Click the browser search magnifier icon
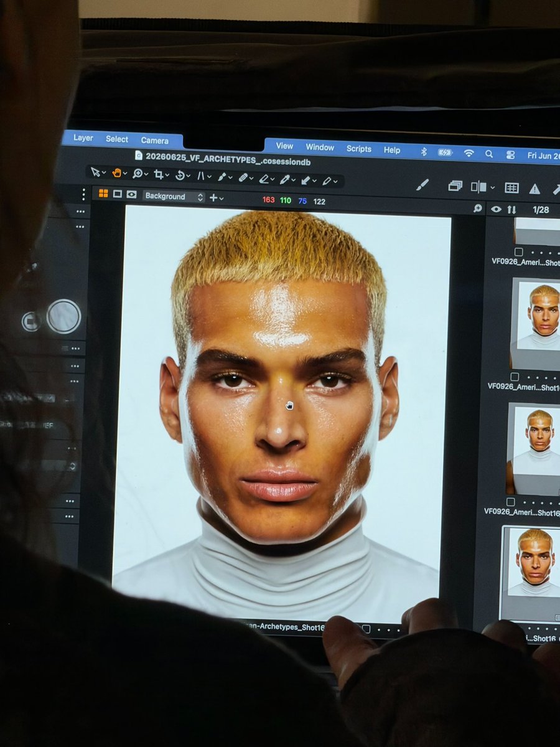560x747 pixels. [477, 209]
